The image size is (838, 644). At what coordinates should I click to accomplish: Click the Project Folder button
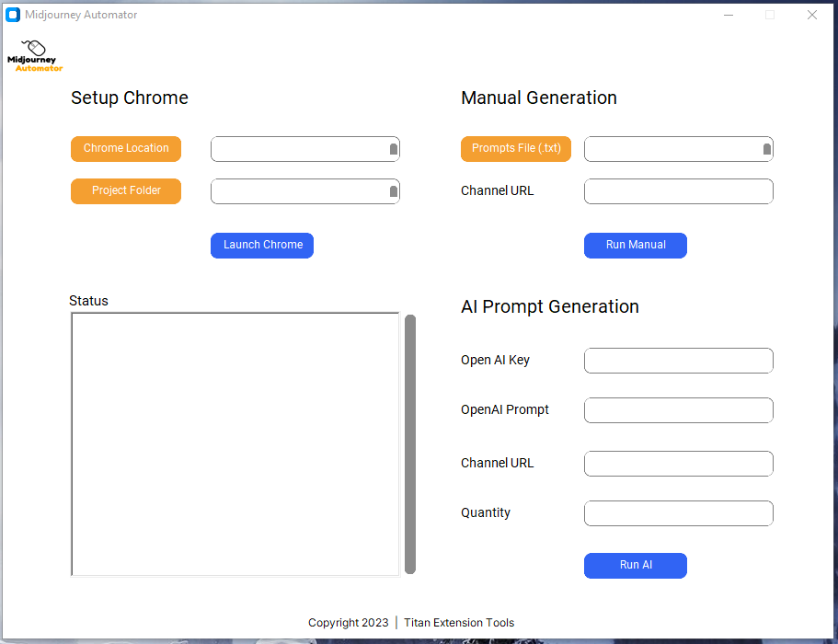point(126,190)
